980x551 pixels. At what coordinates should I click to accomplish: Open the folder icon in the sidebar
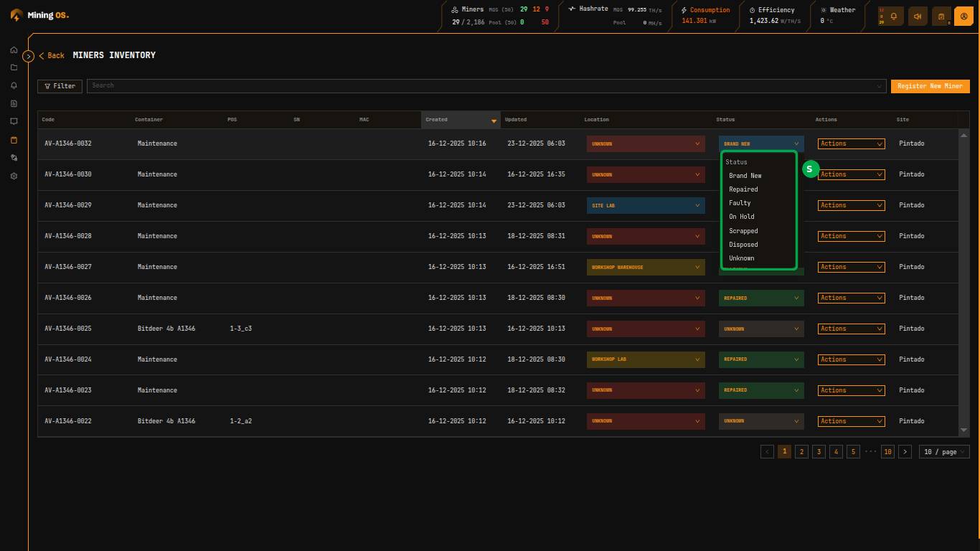13,67
